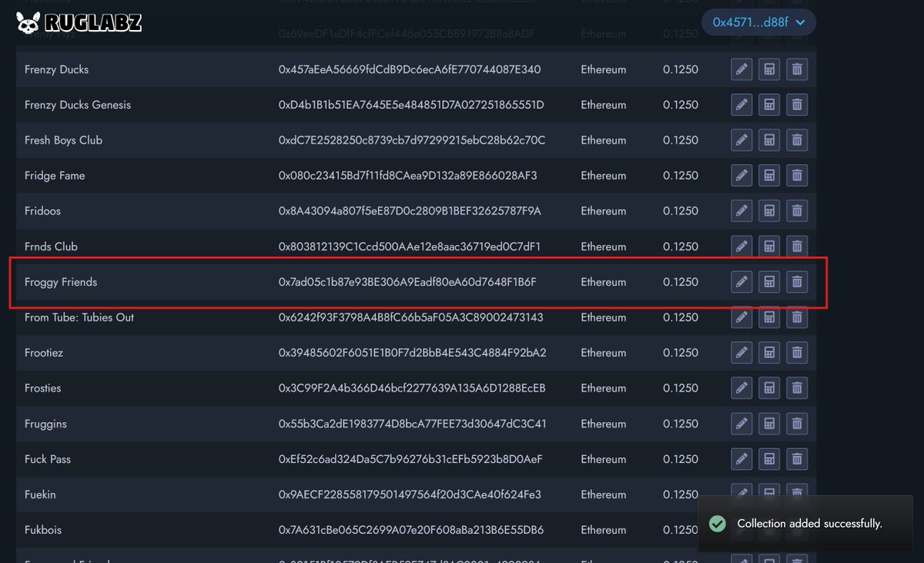Screen dimensions: 924x563
Task: Click the Fruggins collection name
Action: click(x=45, y=424)
